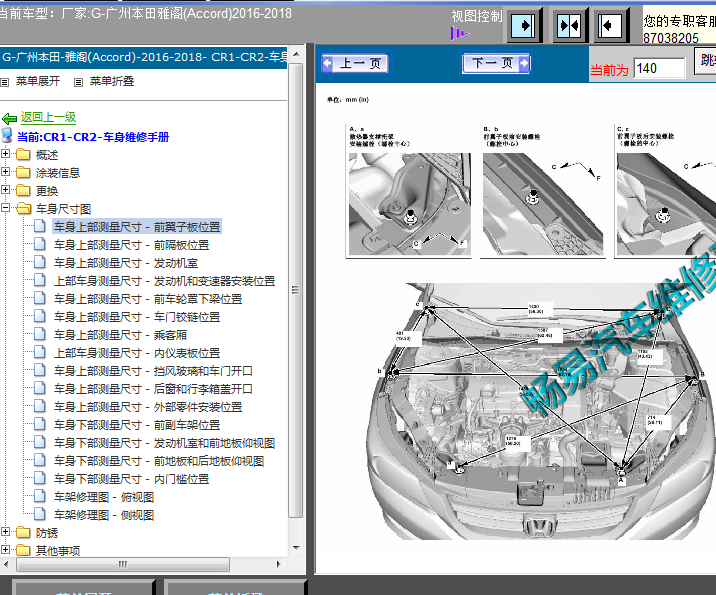The height and width of the screenshot is (595, 716).
Task: Select 车身上部测量尺寸 - 乘客厢 entry
Action: click(121, 335)
